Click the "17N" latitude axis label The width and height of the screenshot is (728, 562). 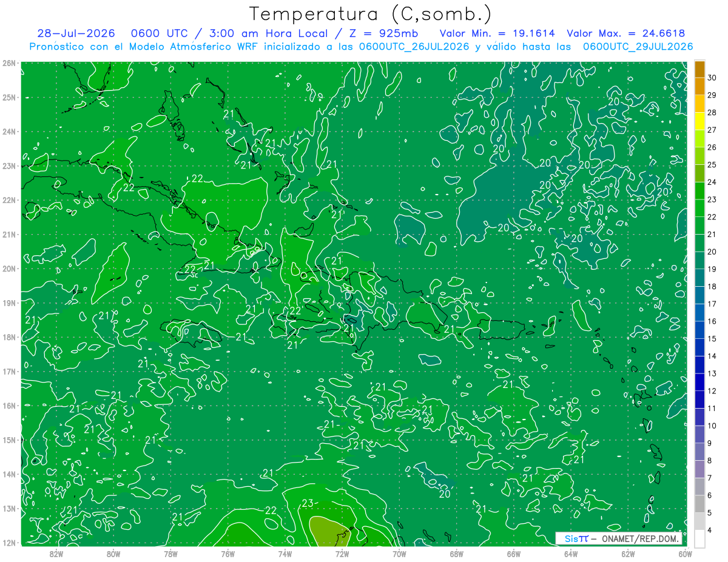point(8,371)
